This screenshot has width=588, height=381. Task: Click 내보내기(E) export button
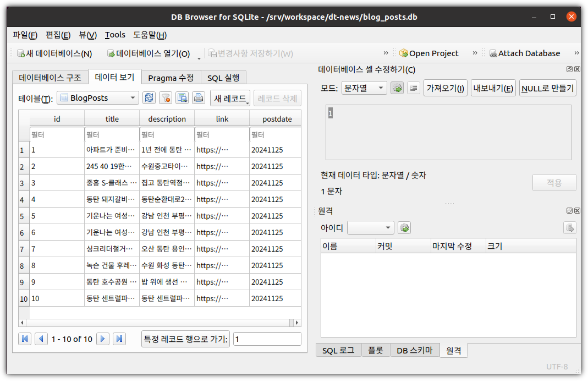(x=493, y=88)
